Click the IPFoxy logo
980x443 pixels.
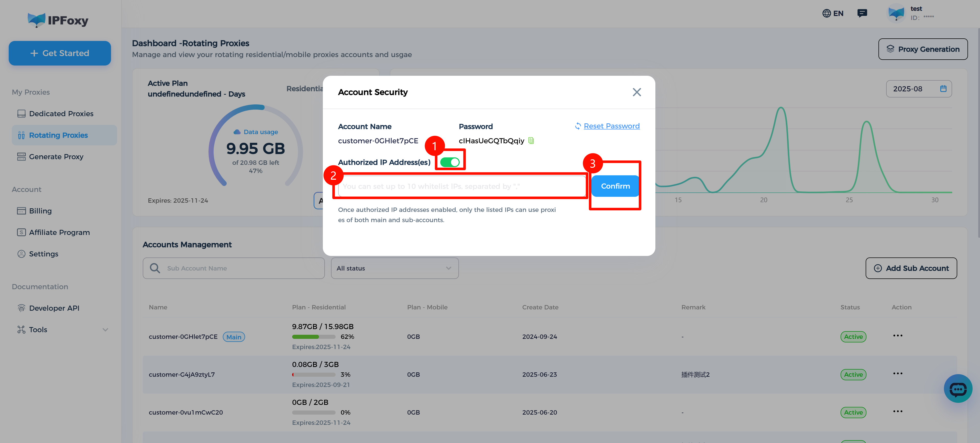(x=58, y=20)
